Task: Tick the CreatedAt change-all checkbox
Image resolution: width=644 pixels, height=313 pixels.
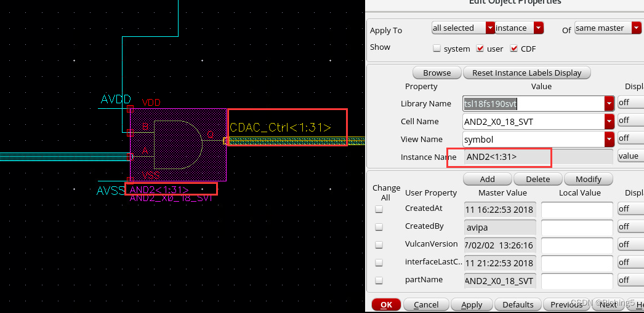Action: 379,209
